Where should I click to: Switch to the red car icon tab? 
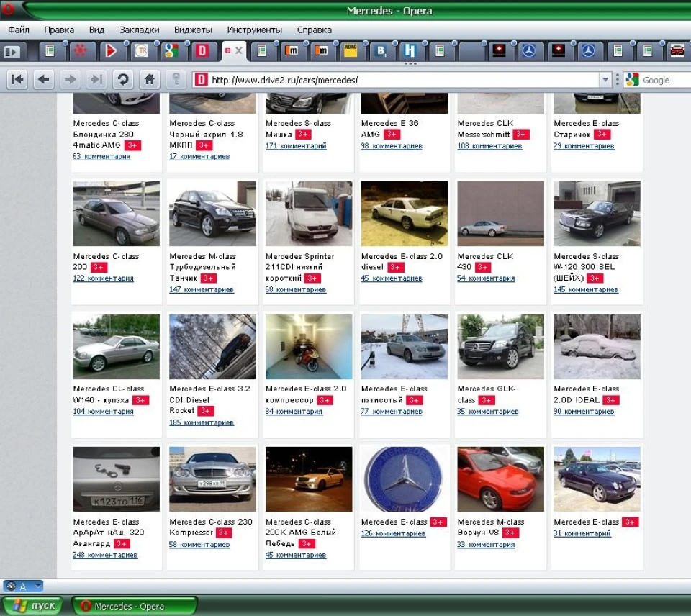pos(677,51)
